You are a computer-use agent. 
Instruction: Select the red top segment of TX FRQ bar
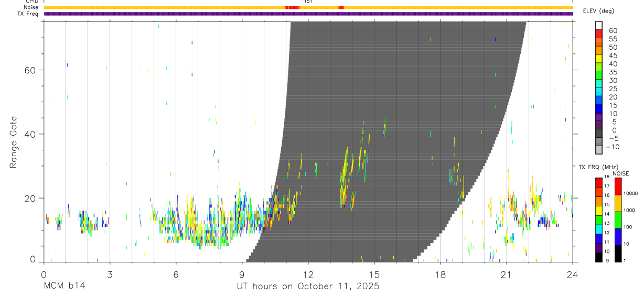click(x=599, y=182)
